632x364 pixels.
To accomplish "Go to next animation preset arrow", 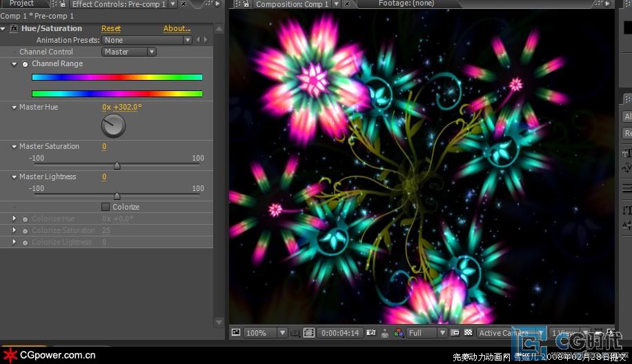I will point(206,40).
